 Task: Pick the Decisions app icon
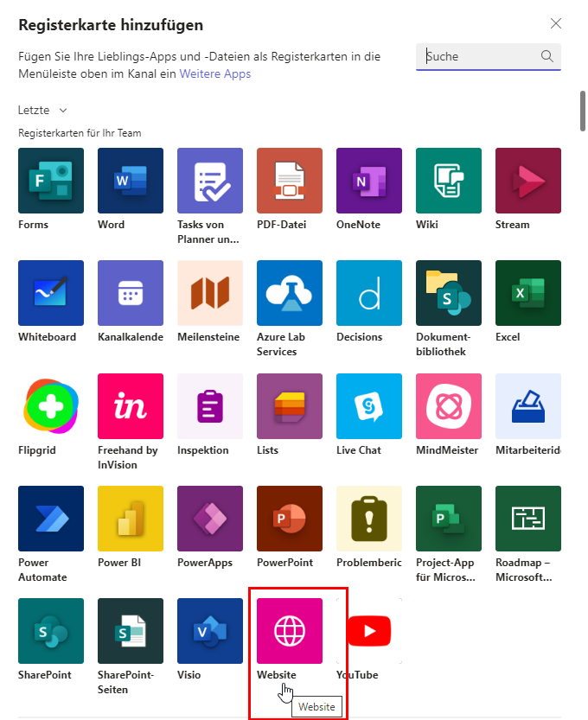tap(369, 293)
